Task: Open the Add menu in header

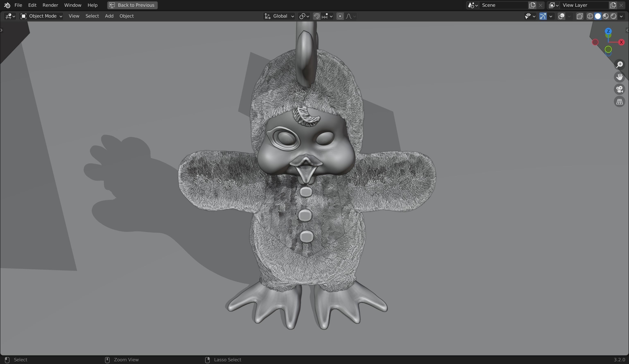Action: (109, 16)
